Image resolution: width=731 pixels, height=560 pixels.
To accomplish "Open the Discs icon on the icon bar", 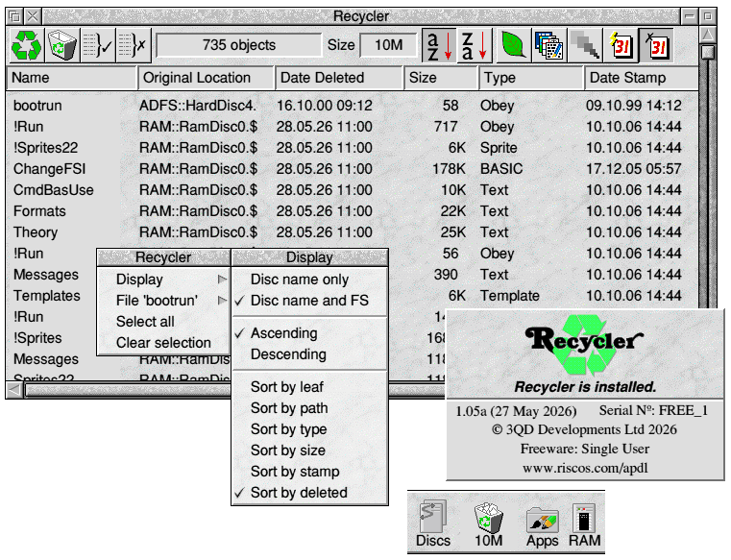I will 433,524.
